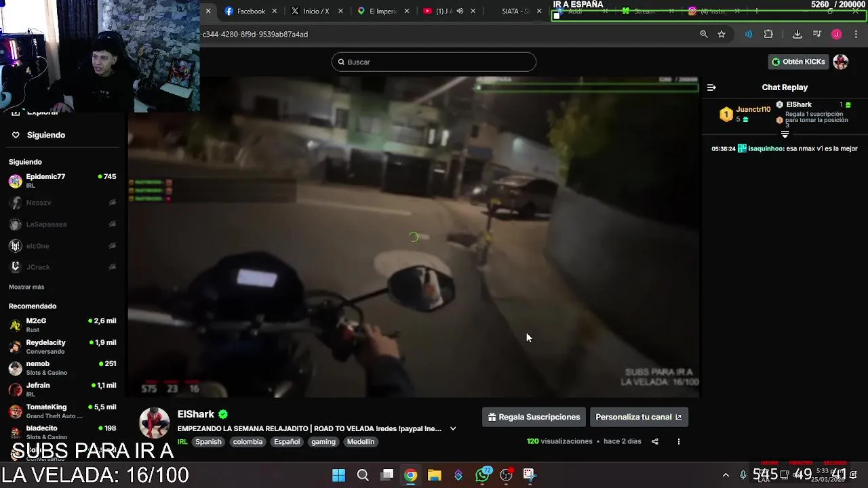The width and height of the screenshot is (868, 488).
Task: Close the YouTube tab
Action: 473,11
